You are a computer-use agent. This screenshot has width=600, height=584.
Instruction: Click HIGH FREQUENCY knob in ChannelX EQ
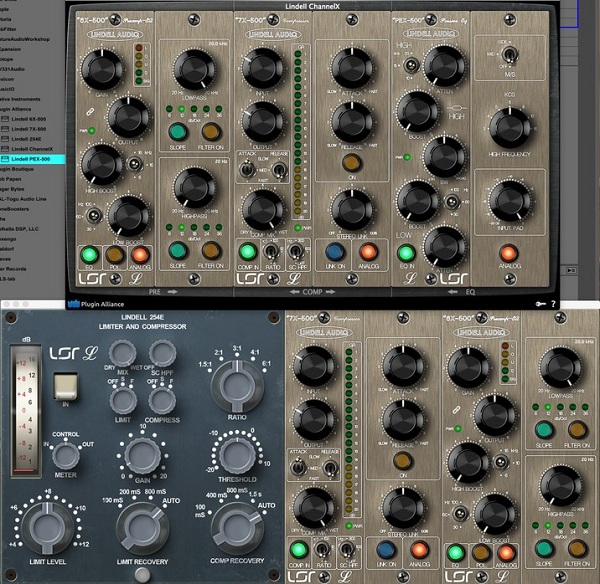[x=510, y=128]
